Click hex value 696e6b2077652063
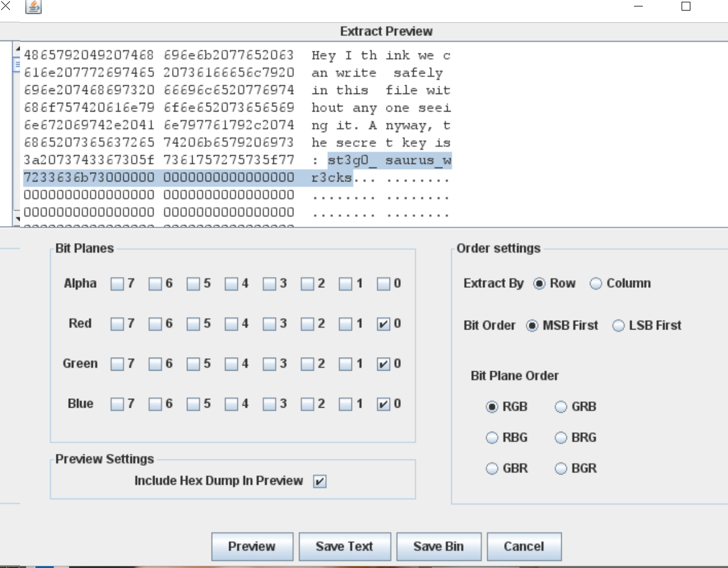Image resolution: width=728 pixels, height=568 pixels. click(229, 55)
